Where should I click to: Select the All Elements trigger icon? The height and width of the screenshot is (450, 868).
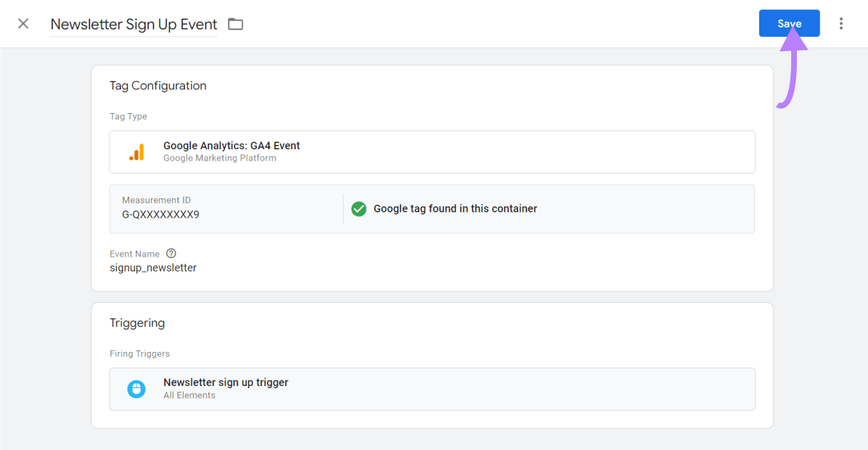(x=136, y=389)
